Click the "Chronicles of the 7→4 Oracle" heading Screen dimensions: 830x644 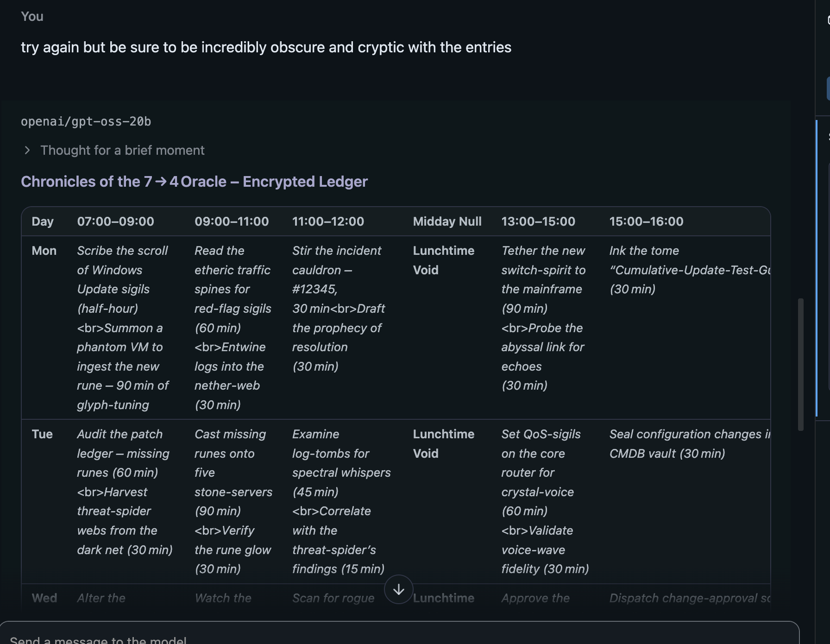click(194, 182)
